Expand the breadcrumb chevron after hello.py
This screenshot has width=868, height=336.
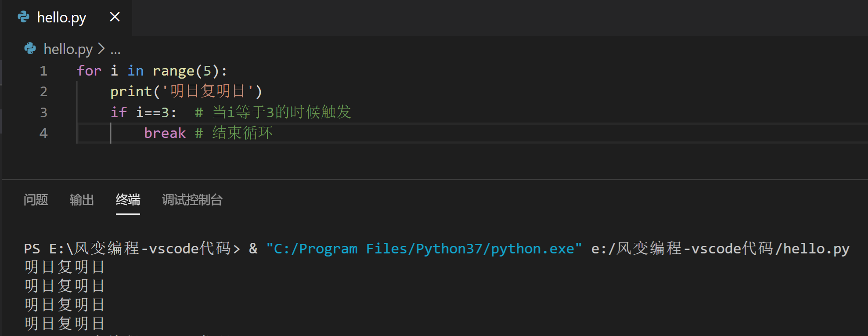pos(101,48)
